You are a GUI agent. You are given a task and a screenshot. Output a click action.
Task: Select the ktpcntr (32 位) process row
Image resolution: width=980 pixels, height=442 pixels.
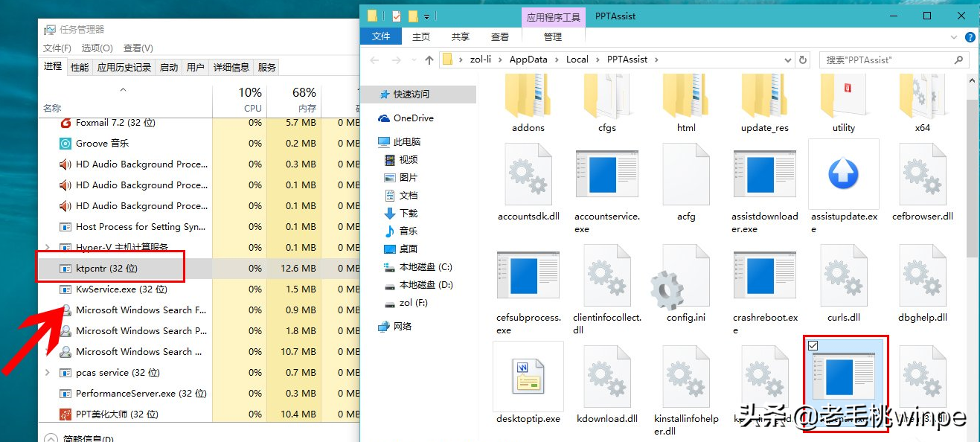[x=199, y=268]
